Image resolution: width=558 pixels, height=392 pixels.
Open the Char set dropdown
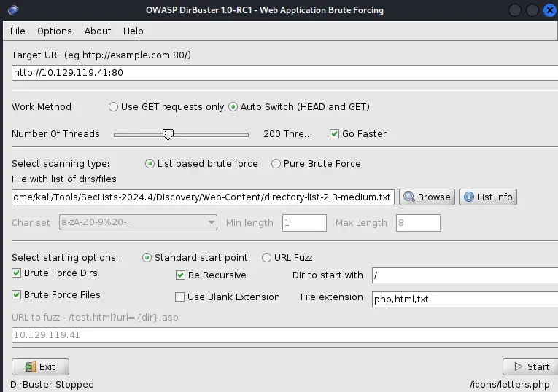point(138,222)
